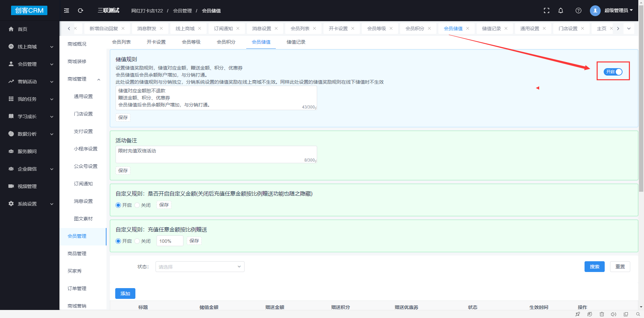Click the blue 添加 button
Image resolution: width=644 pixels, height=318 pixels.
pyautogui.click(x=125, y=293)
